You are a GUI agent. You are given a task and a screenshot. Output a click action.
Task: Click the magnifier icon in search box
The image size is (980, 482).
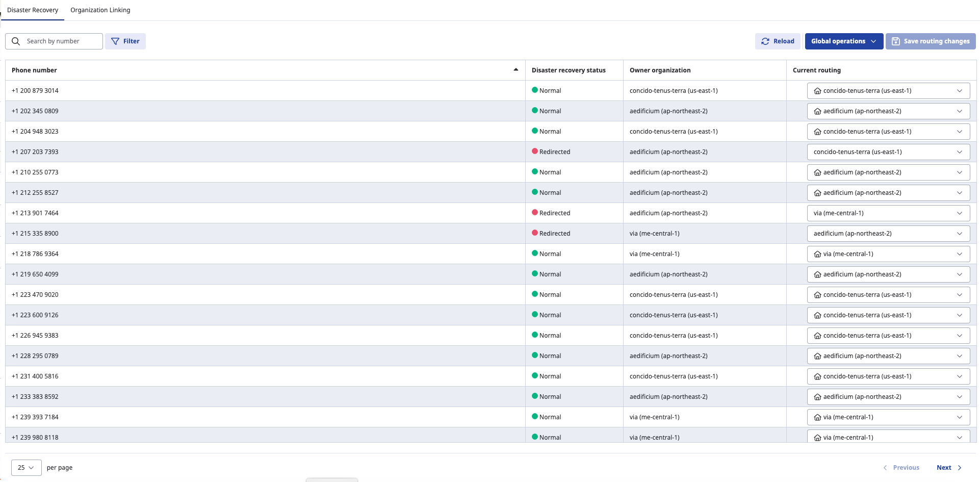pos(16,41)
